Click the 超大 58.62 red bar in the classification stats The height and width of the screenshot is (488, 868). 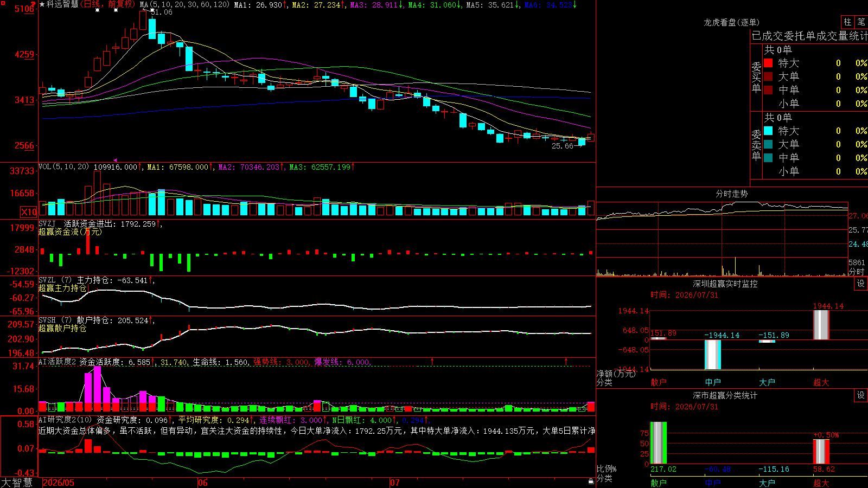point(821,452)
